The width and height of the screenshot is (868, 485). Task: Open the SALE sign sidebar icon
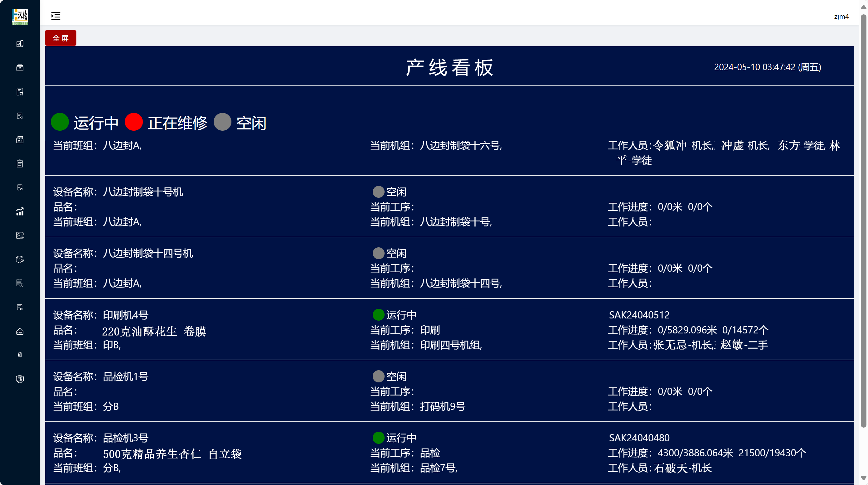pos(20,331)
